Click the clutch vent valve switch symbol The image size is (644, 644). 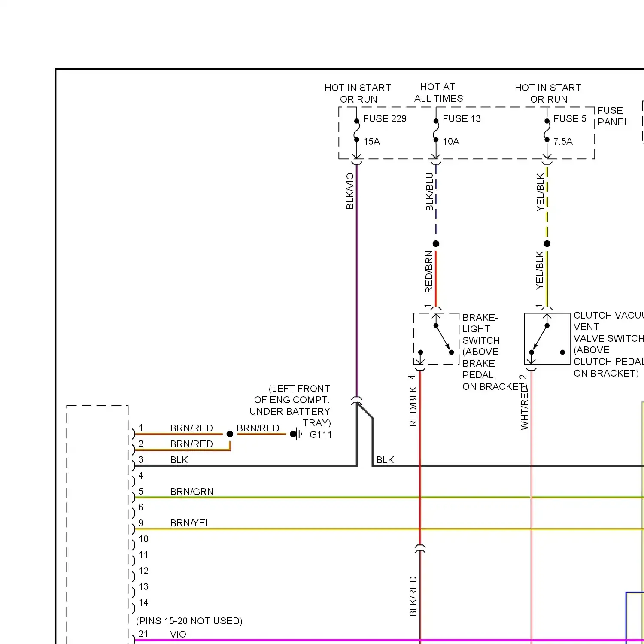click(x=547, y=339)
